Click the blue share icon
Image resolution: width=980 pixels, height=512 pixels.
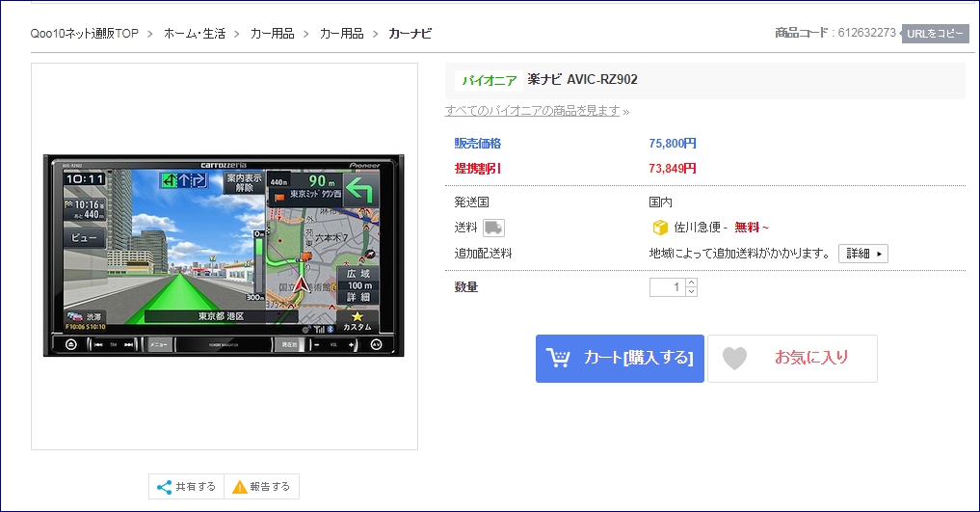click(x=165, y=487)
